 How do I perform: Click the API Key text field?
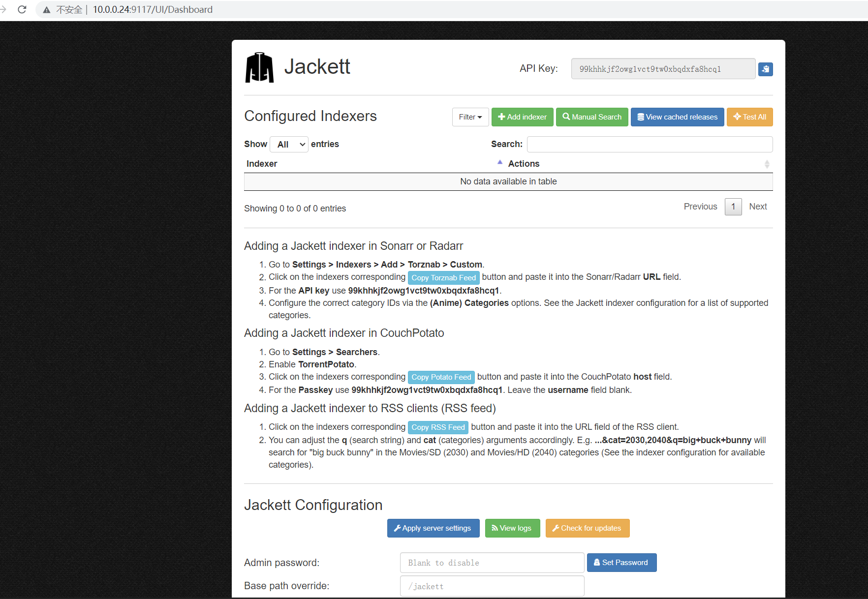tap(663, 69)
